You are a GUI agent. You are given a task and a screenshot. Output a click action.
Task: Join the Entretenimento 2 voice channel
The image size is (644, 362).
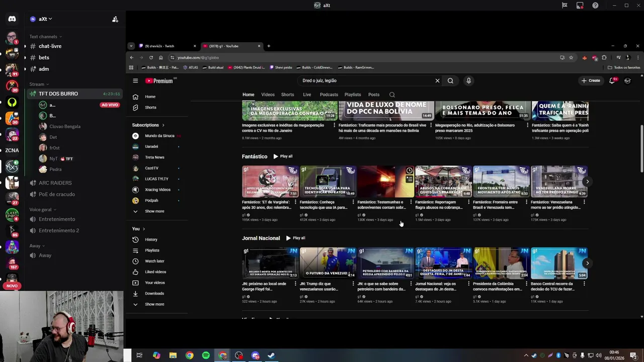pyautogui.click(x=74, y=230)
